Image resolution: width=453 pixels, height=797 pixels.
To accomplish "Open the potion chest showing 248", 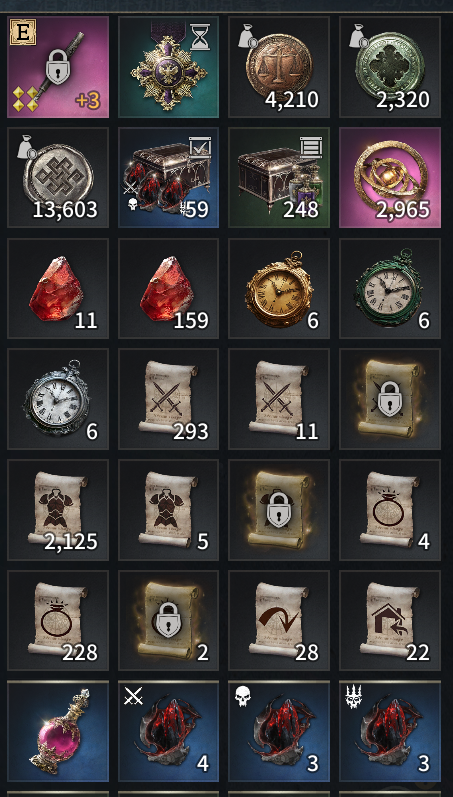I will (x=279, y=177).
